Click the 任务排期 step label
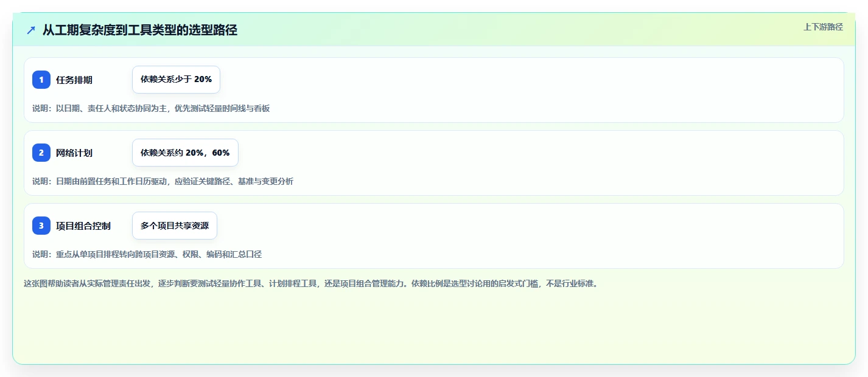The width and height of the screenshot is (868, 377). coord(74,80)
